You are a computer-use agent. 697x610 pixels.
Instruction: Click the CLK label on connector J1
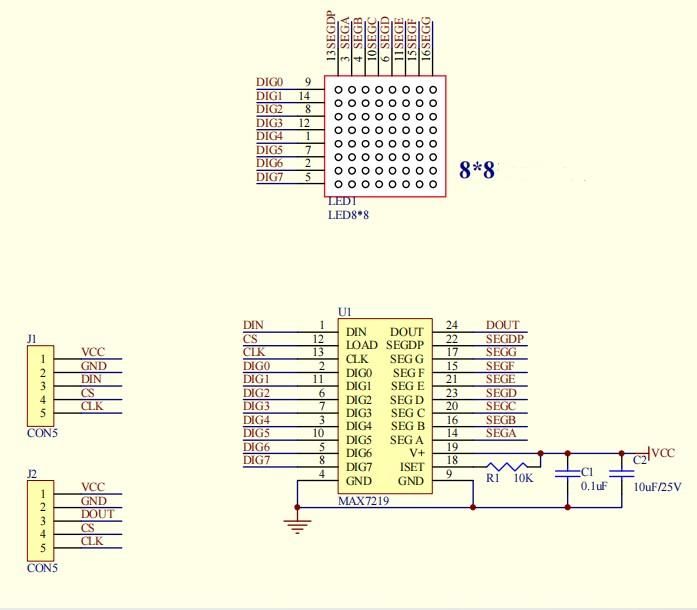(92, 406)
